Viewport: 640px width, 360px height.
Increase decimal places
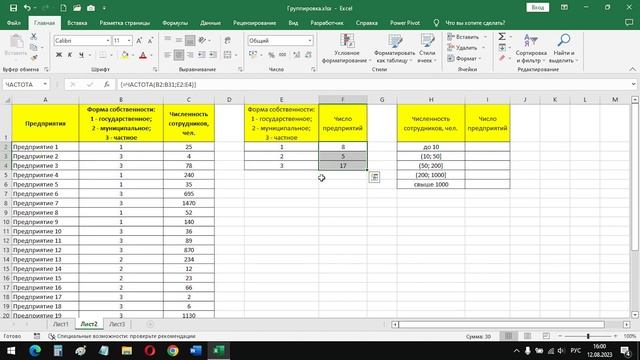coord(297,55)
